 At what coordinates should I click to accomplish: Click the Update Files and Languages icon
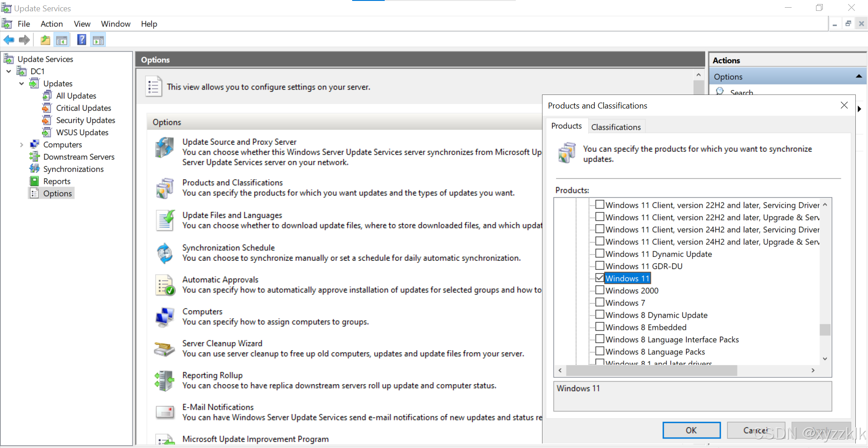pyautogui.click(x=165, y=221)
